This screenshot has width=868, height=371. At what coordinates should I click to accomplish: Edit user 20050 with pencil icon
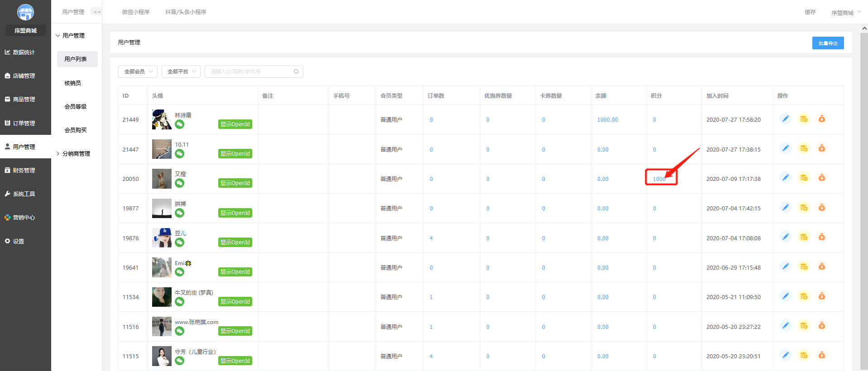tap(786, 178)
